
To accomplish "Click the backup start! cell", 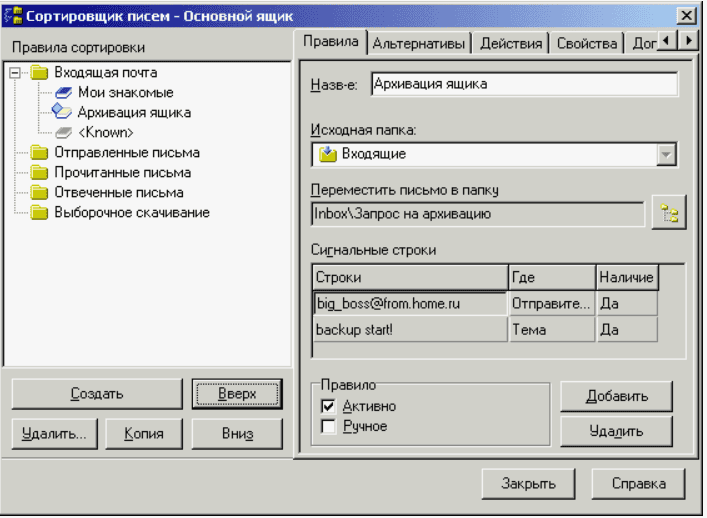I will click(x=410, y=330).
